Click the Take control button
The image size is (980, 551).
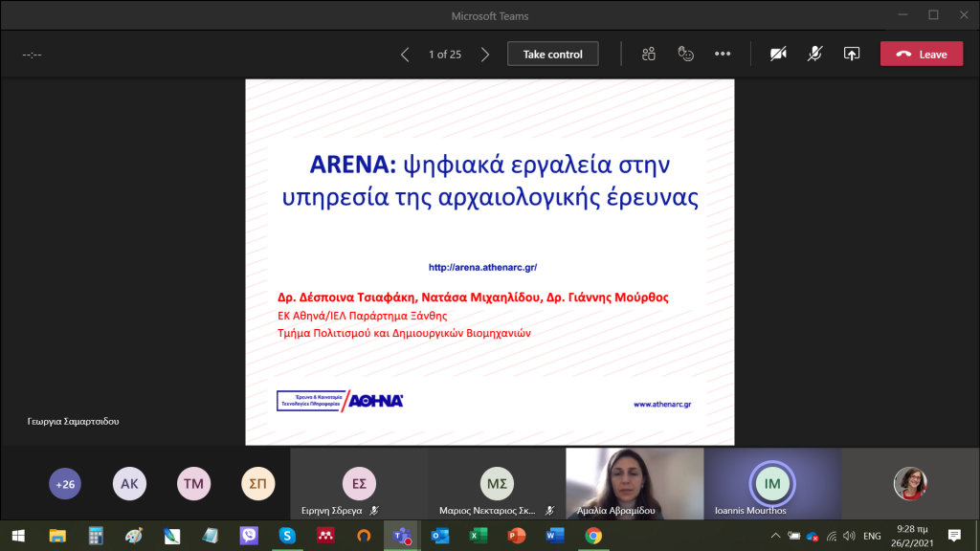(x=552, y=55)
